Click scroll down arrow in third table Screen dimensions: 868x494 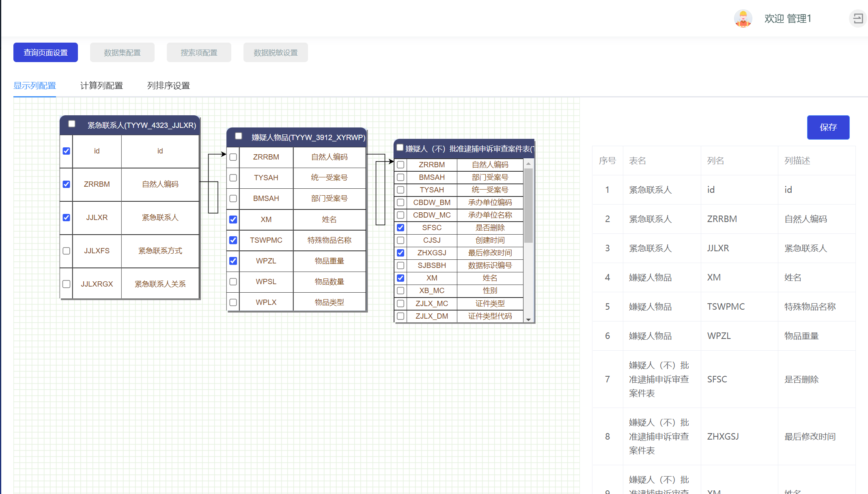pos(528,319)
